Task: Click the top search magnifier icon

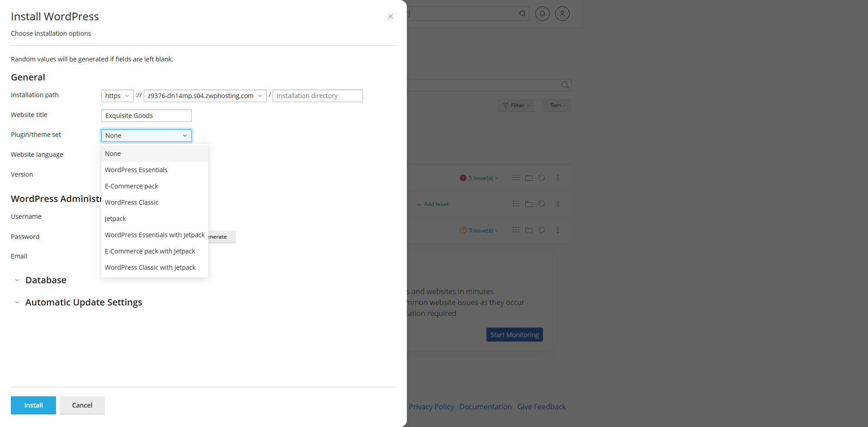Action: [522, 14]
